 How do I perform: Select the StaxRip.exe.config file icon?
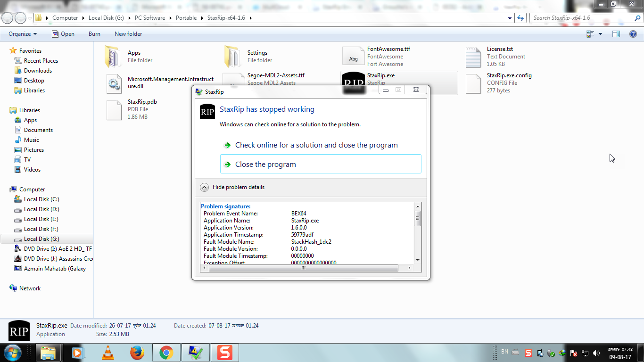click(x=473, y=83)
